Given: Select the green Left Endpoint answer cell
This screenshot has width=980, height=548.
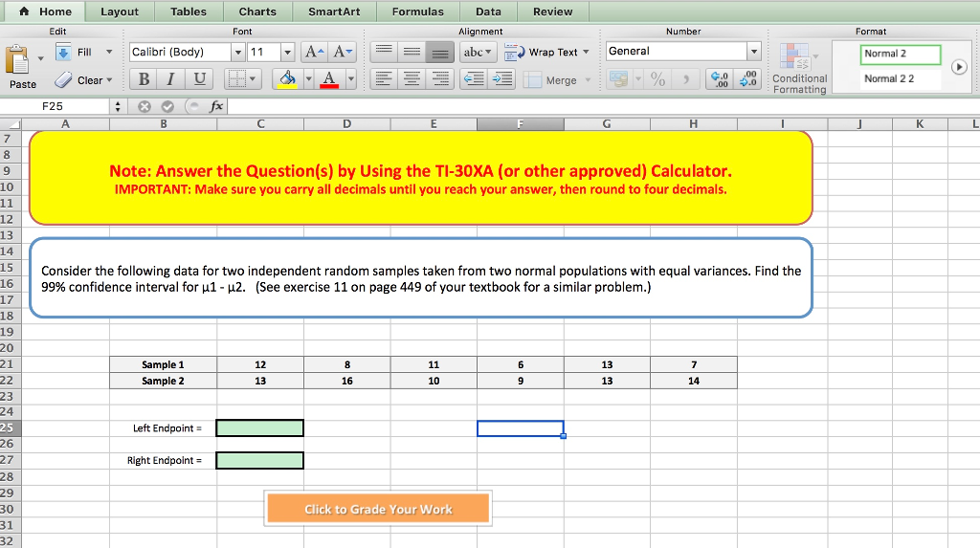Looking at the screenshot, I should coord(260,428).
